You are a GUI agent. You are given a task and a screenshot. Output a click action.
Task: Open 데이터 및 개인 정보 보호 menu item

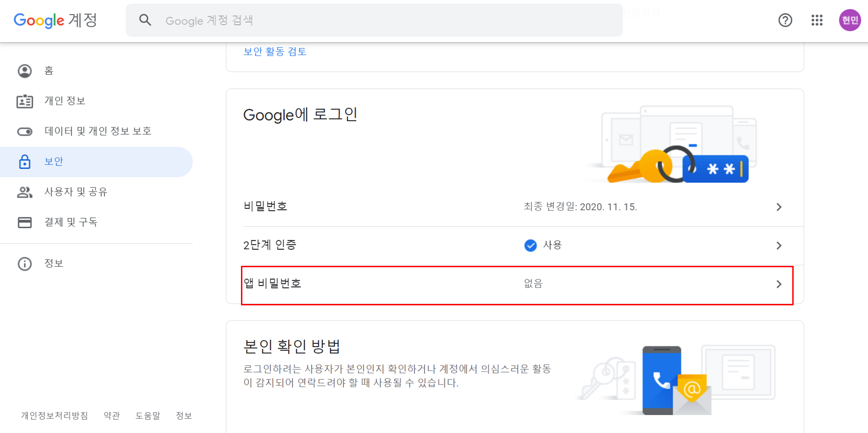click(x=96, y=131)
